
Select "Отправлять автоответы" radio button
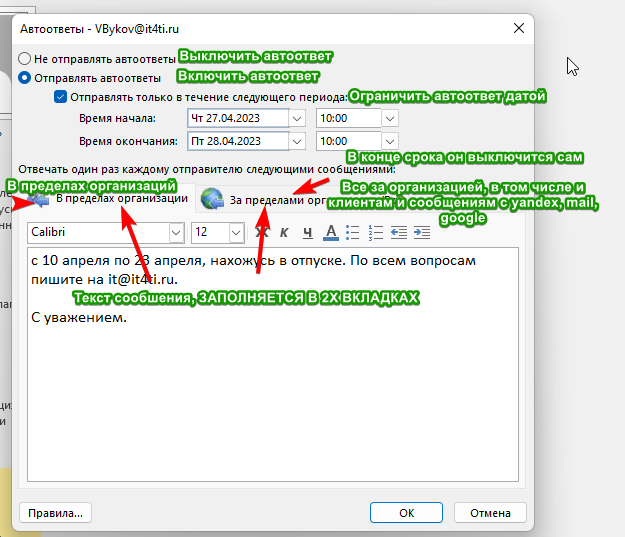[x=25, y=77]
